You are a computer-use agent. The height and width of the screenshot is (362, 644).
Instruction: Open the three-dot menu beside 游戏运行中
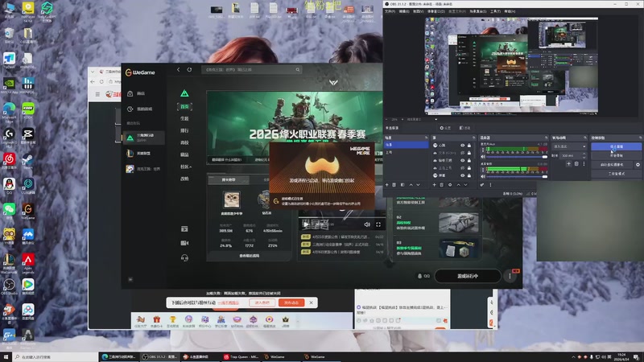point(510,276)
